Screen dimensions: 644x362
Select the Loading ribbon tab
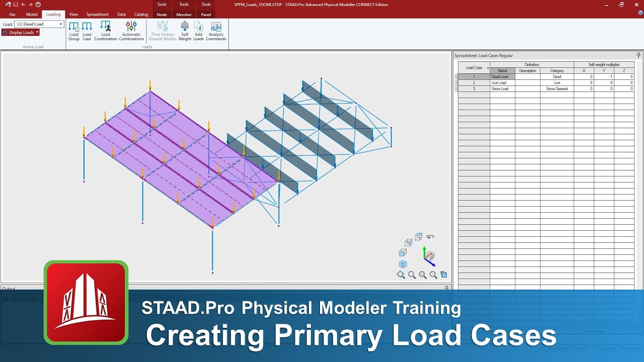(53, 15)
